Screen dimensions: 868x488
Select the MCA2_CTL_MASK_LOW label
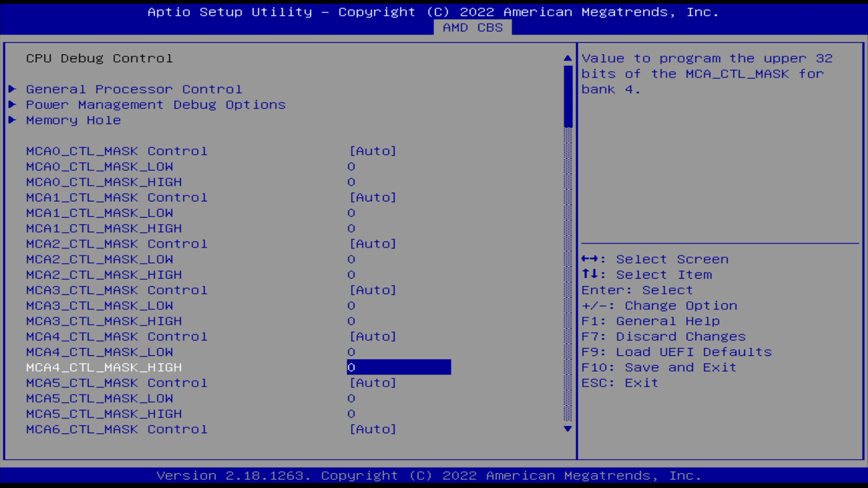point(100,259)
